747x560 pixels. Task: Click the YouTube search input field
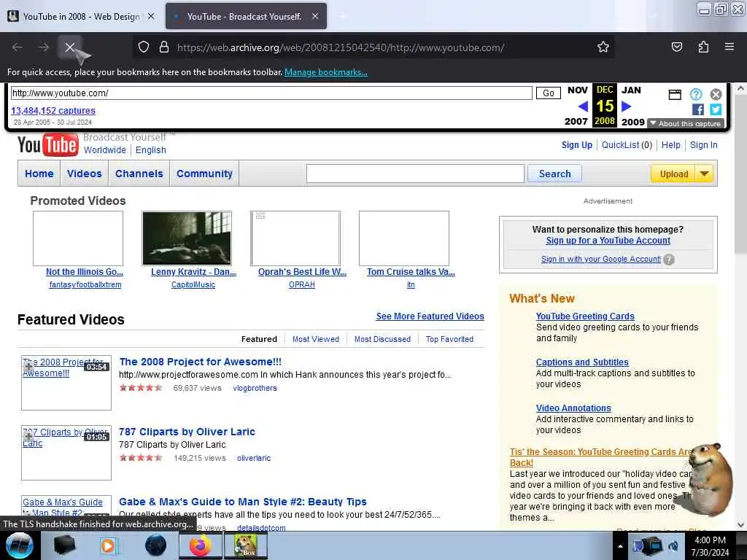click(x=415, y=174)
